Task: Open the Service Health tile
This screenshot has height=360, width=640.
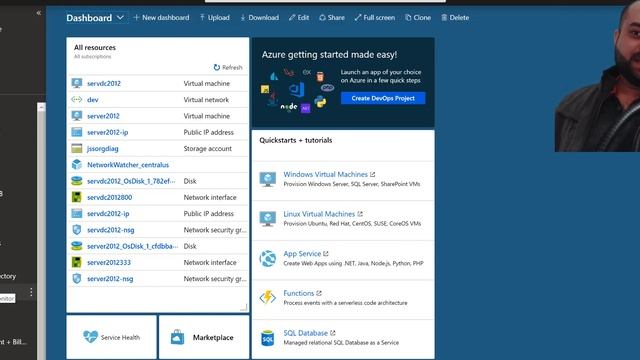Action: pyautogui.click(x=111, y=337)
